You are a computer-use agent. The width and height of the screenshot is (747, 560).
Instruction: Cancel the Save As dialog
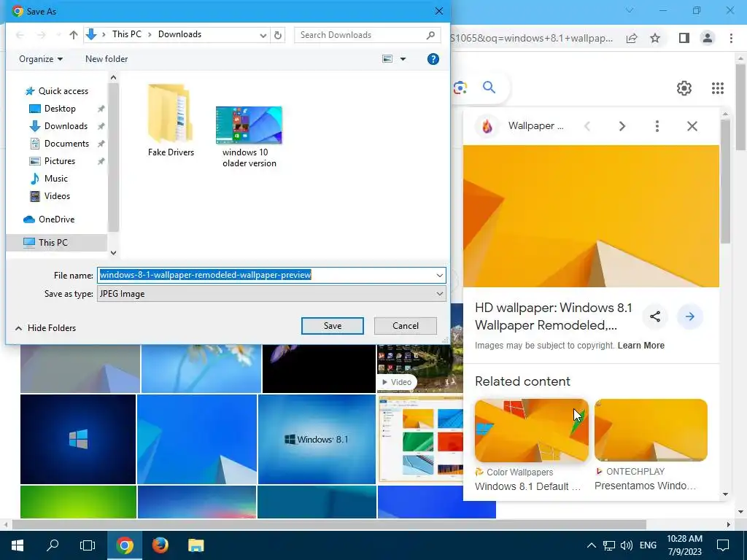click(x=406, y=326)
